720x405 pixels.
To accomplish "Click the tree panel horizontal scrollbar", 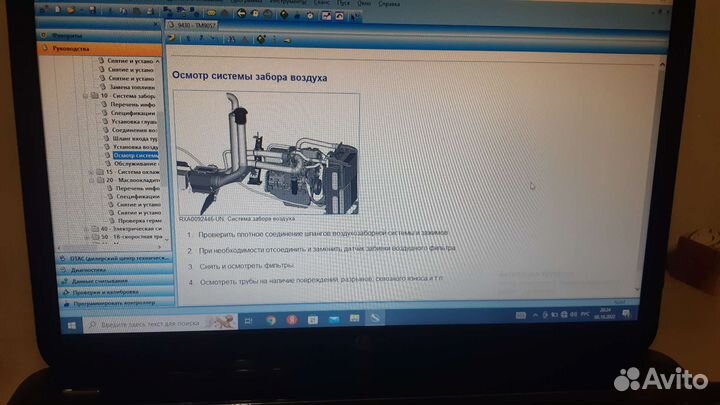I will click(x=109, y=248).
